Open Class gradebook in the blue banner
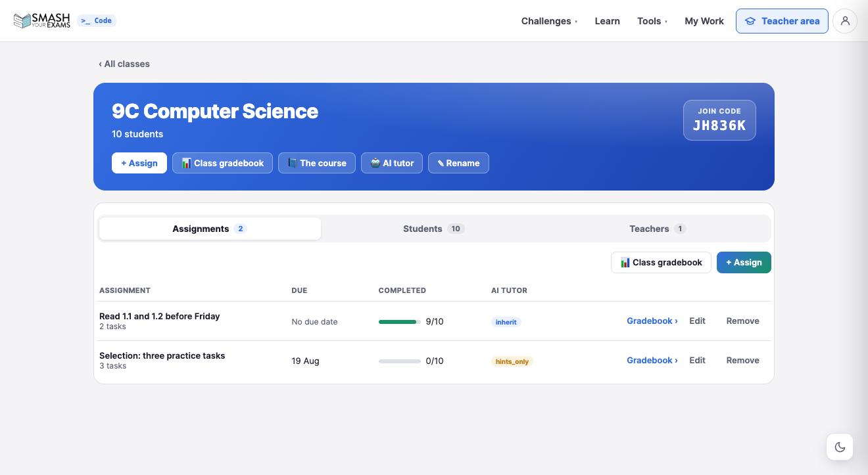Image resolution: width=868 pixels, height=475 pixels. 222,163
